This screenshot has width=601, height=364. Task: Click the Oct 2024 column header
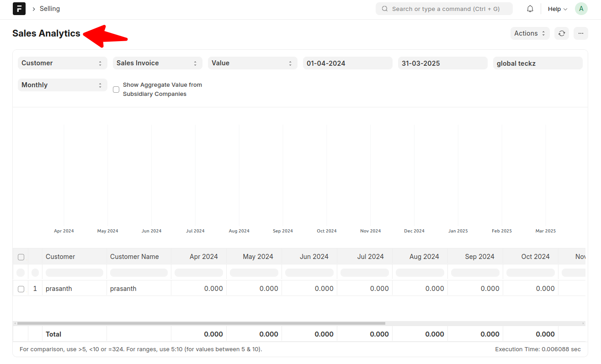tap(531, 257)
